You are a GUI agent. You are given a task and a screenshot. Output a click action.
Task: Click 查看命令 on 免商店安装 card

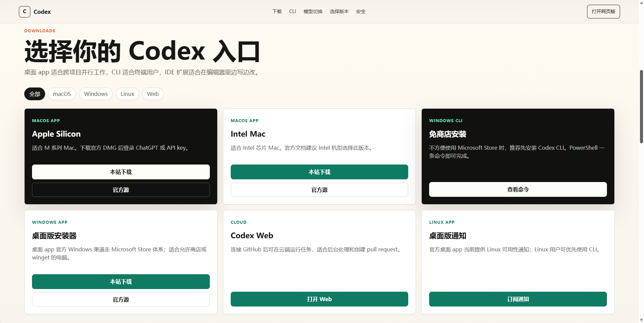518,189
